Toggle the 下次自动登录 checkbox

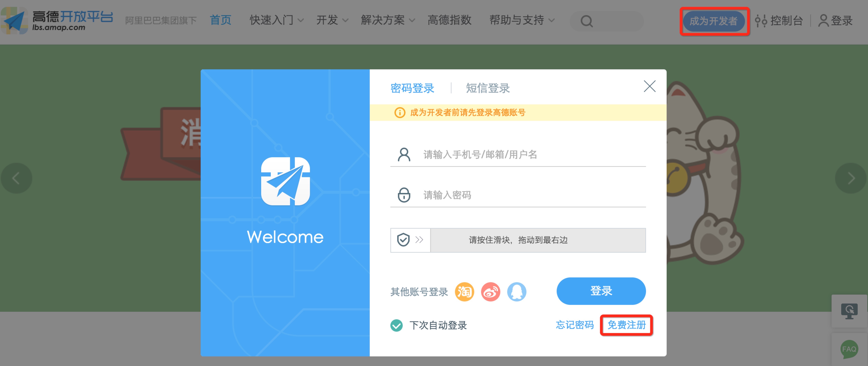click(397, 325)
